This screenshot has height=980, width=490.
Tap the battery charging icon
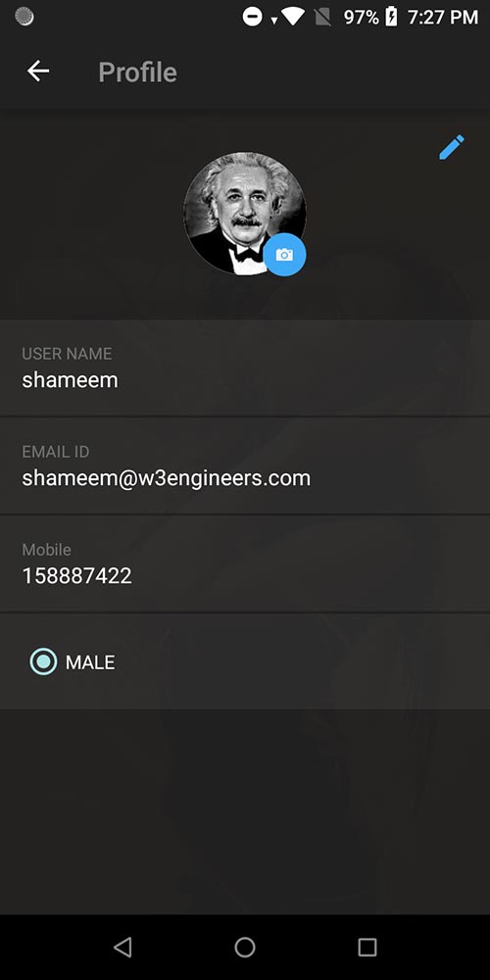(391, 17)
